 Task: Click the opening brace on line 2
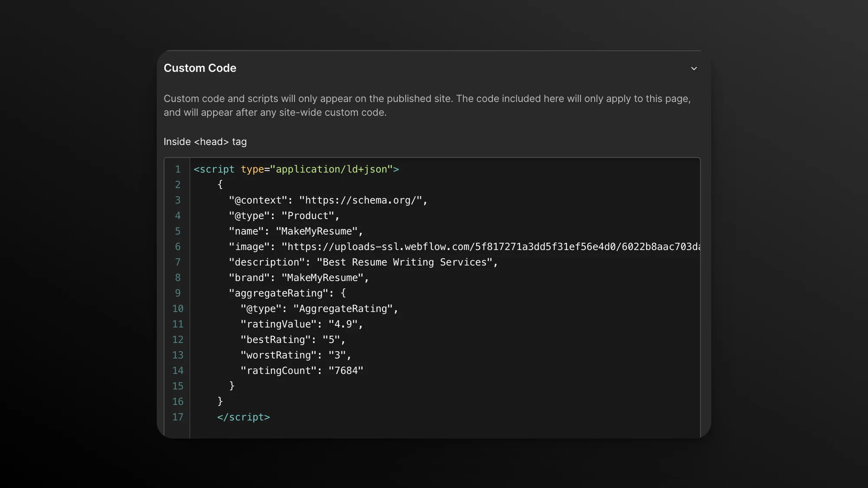tap(220, 185)
